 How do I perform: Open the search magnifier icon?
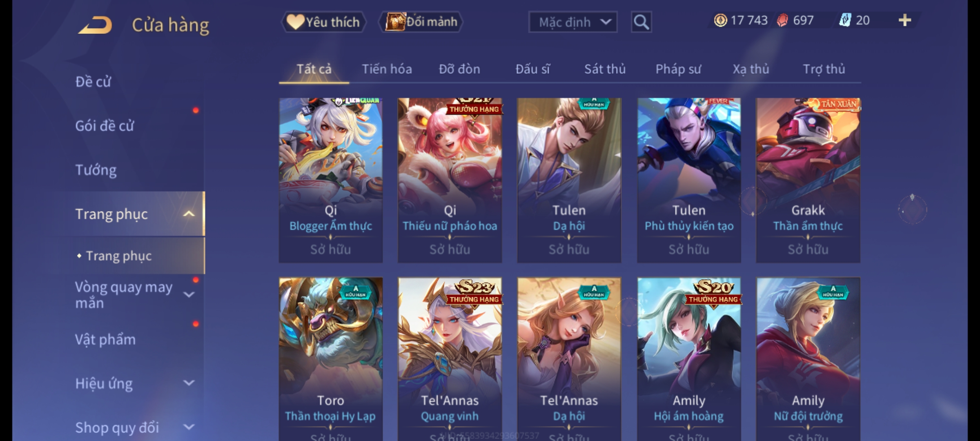click(x=641, y=22)
